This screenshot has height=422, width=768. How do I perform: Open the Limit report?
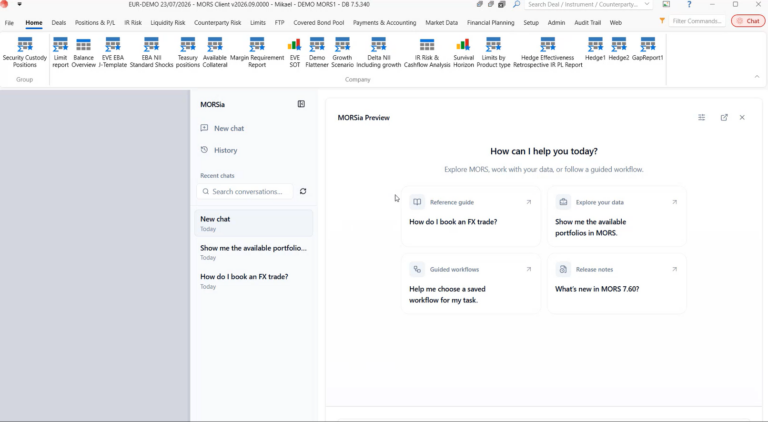coord(60,52)
